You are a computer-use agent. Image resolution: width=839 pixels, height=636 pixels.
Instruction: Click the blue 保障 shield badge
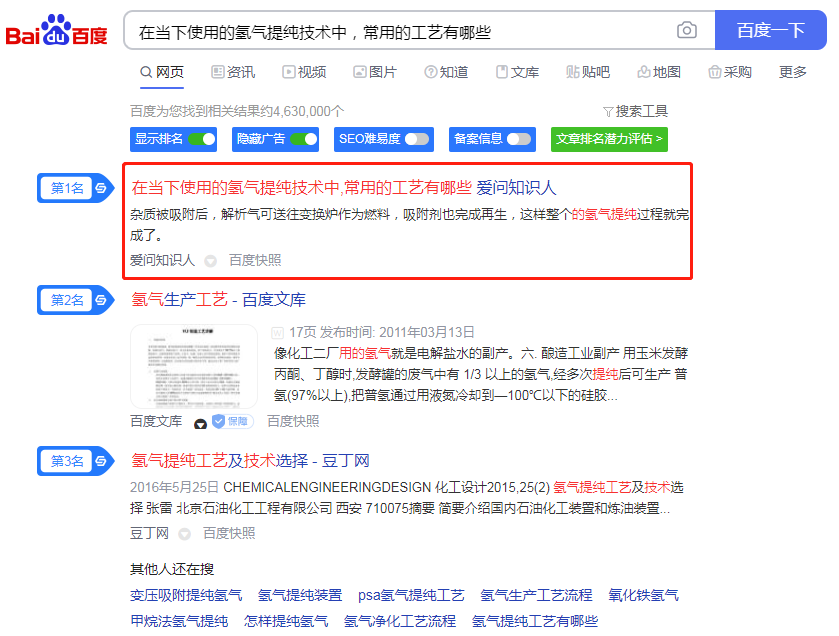click(231, 422)
